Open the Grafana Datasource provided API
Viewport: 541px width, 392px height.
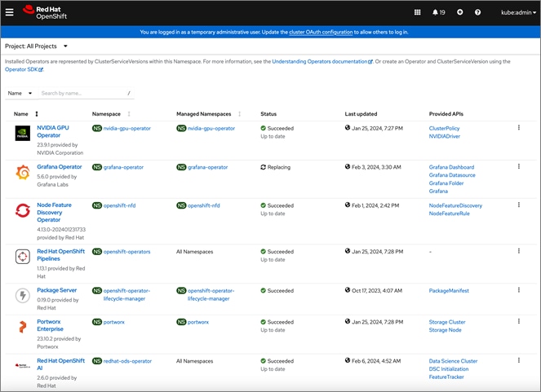click(452, 175)
